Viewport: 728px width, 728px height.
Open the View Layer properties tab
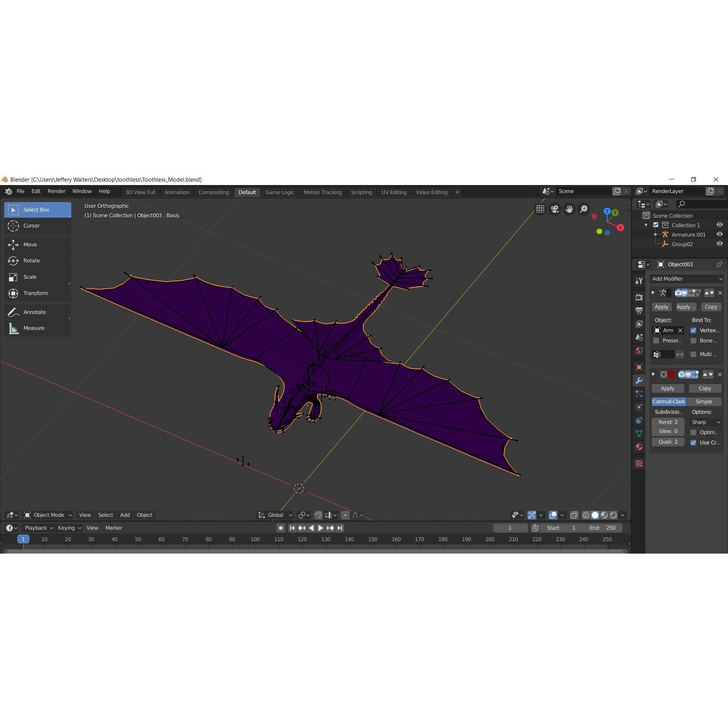click(639, 324)
